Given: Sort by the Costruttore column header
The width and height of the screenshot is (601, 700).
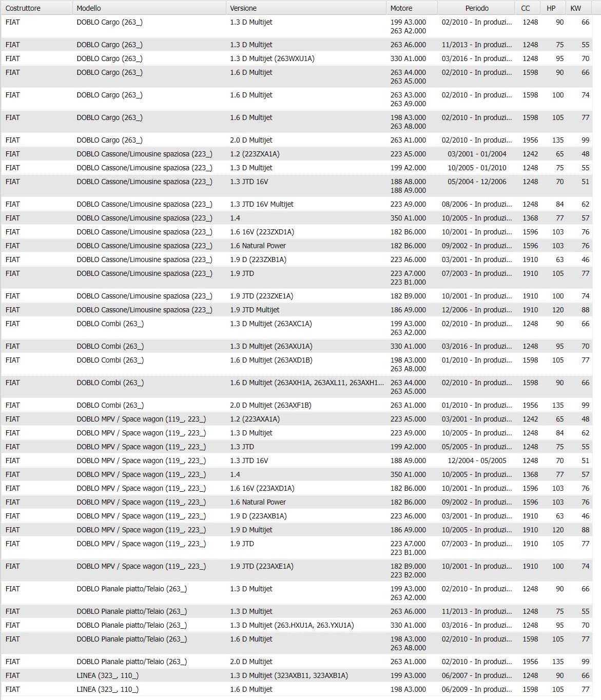Looking at the screenshot, I should tap(36, 8).
